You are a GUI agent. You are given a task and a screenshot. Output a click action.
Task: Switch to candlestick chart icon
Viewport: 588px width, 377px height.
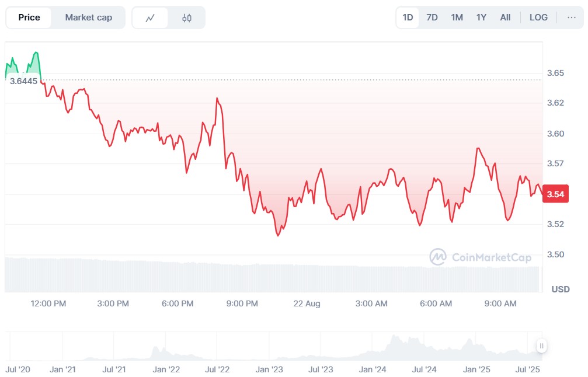pos(187,18)
